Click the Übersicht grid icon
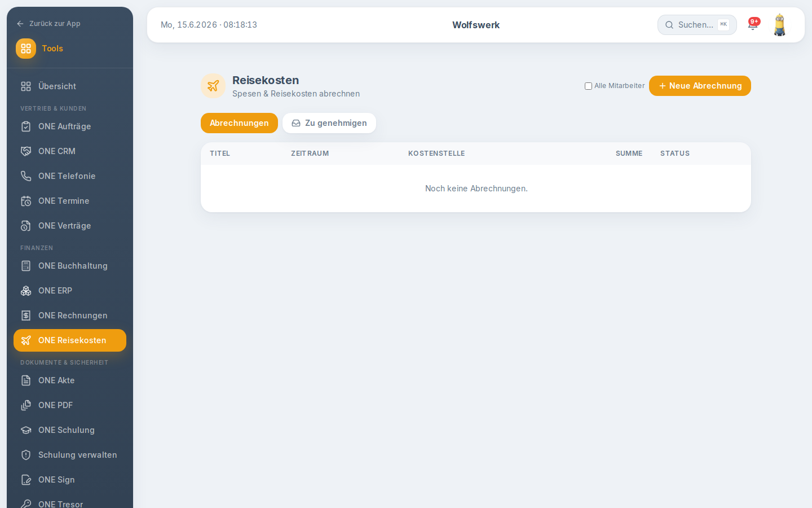The width and height of the screenshot is (812, 508). click(x=26, y=86)
